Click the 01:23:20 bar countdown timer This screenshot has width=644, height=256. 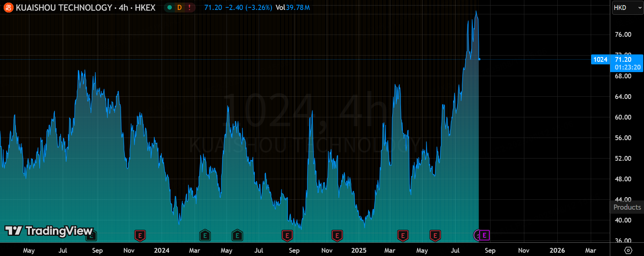[x=627, y=67]
